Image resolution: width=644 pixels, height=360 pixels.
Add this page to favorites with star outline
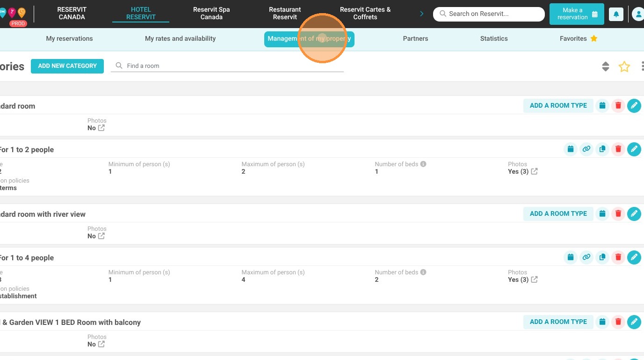click(x=624, y=66)
